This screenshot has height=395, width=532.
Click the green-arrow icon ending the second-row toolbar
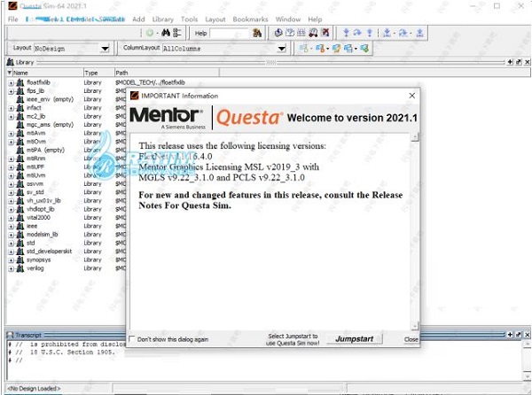[x=364, y=49]
